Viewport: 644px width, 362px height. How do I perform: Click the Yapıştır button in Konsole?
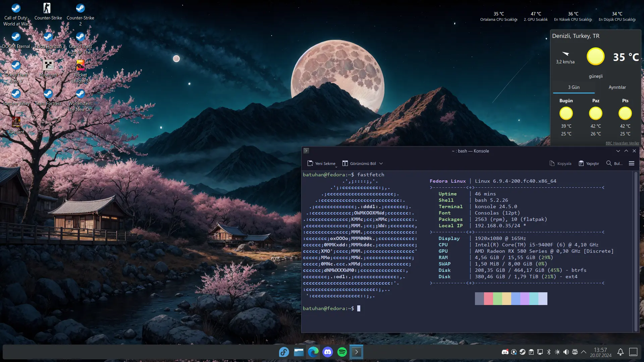pyautogui.click(x=589, y=164)
